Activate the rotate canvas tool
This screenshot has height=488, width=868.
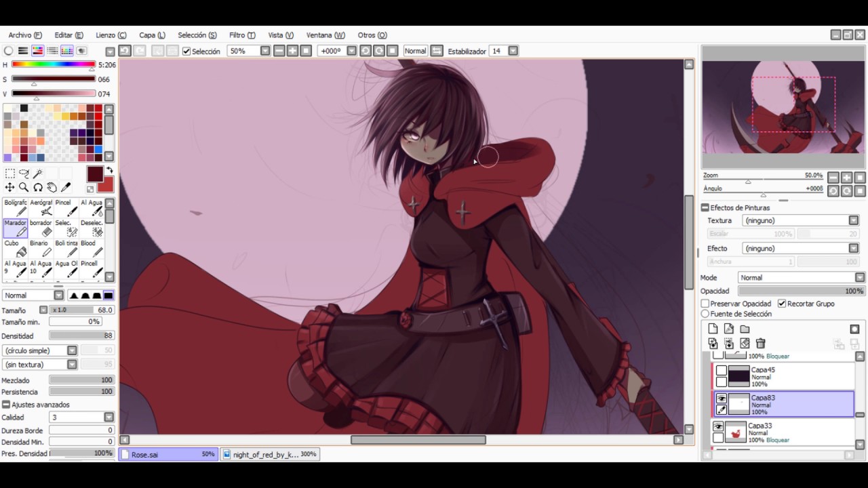pyautogui.click(x=38, y=188)
